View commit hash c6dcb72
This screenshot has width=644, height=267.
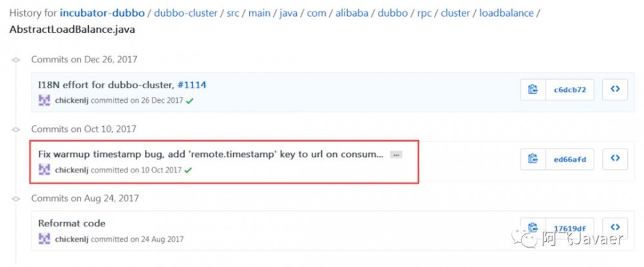[570, 90]
